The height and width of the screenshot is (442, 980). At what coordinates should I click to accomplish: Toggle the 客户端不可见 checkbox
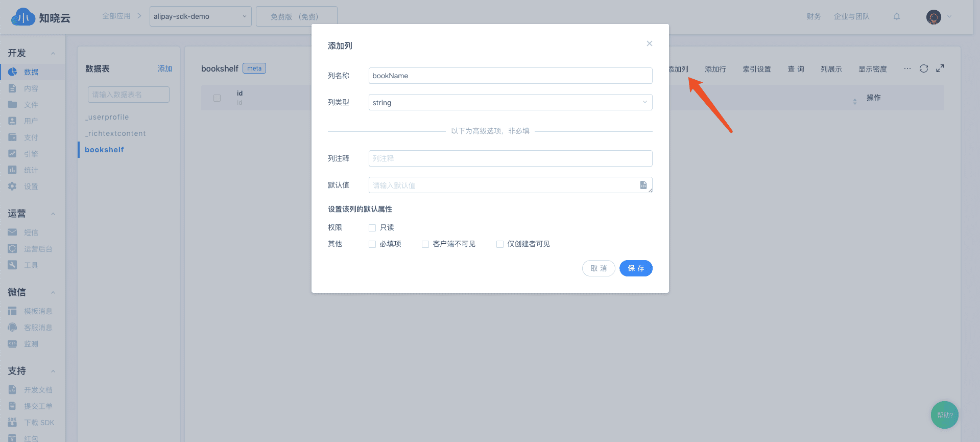tap(425, 244)
